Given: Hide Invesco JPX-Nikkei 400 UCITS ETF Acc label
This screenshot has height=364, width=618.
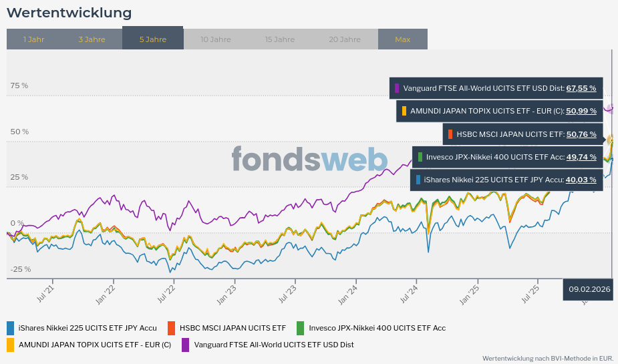Looking at the screenshot, I should pyautogui.click(x=377, y=328).
